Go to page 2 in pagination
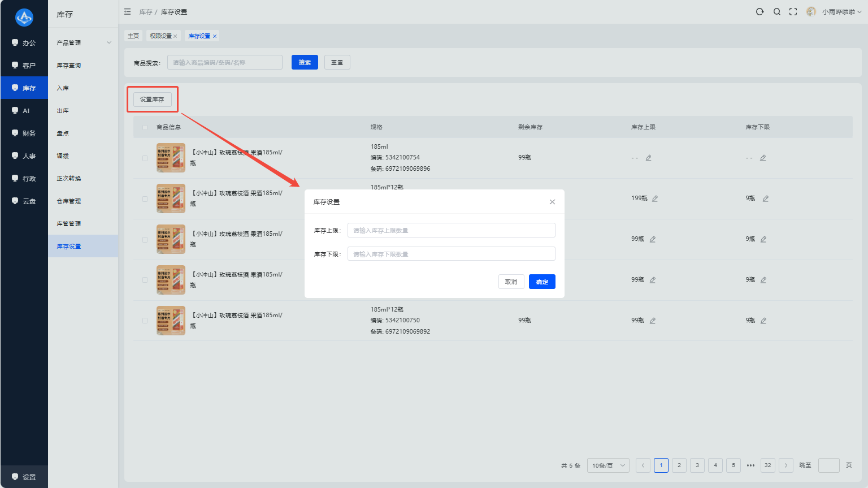Image resolution: width=868 pixels, height=488 pixels. pyautogui.click(x=679, y=465)
